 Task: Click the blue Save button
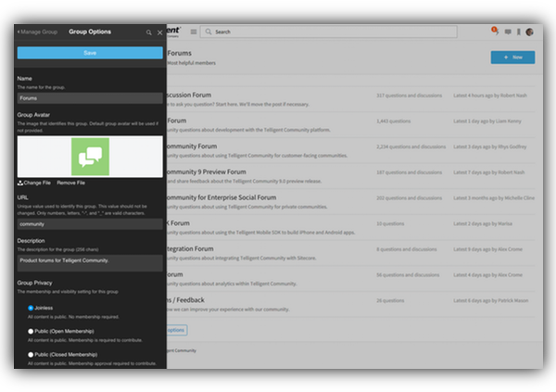[90, 53]
